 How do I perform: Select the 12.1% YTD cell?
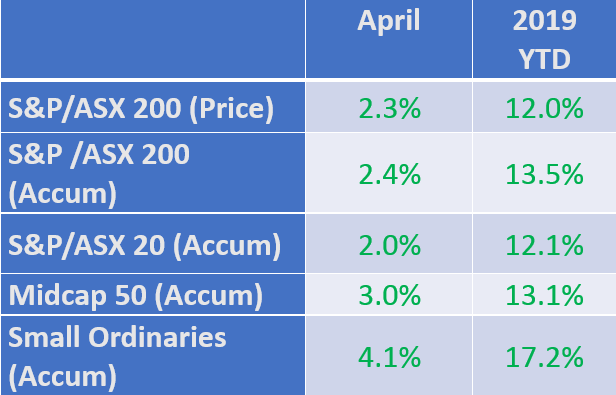point(544,243)
